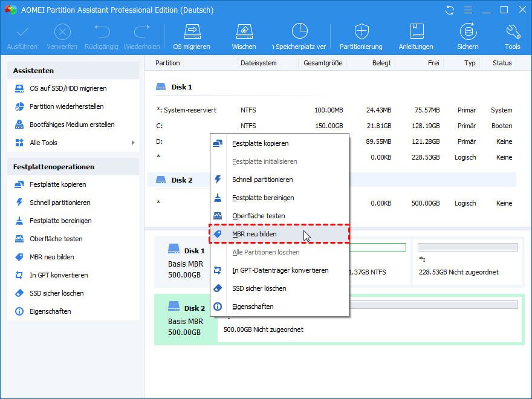
Task: Click the Wiederholen redo arrow
Action: (x=142, y=31)
